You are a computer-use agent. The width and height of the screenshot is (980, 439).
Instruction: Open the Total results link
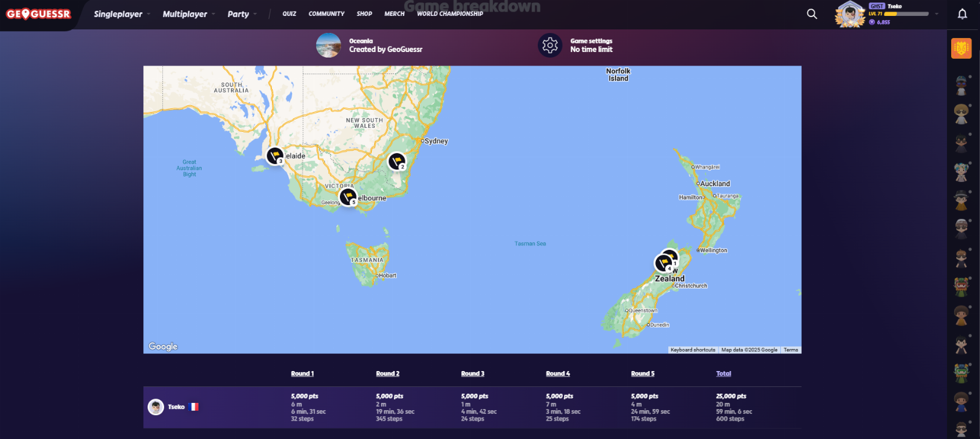click(x=723, y=373)
